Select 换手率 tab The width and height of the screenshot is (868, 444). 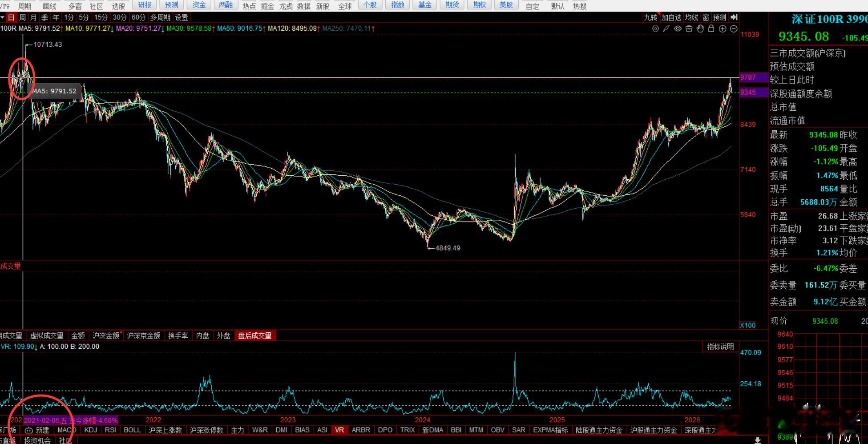point(178,335)
